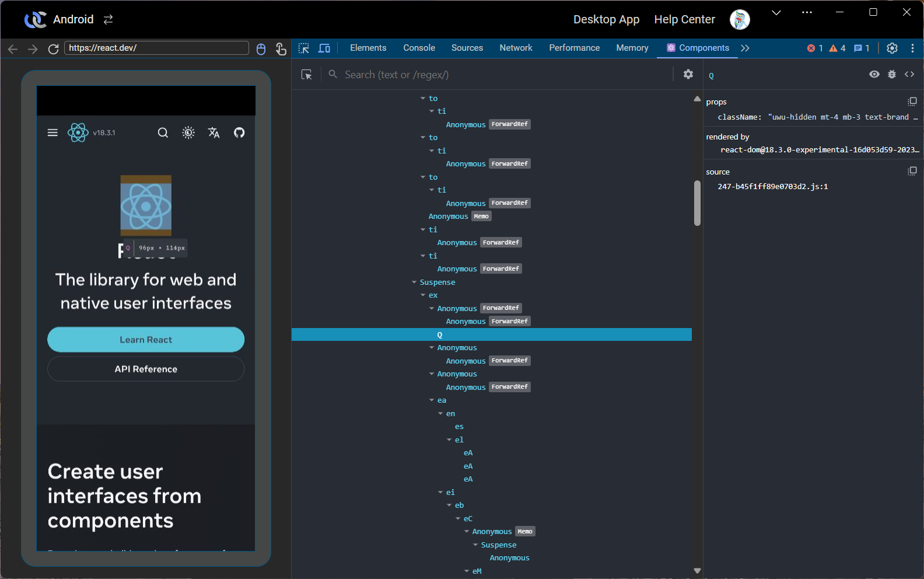Collapse the en tree node
This screenshot has width=924, height=579.
tap(440, 414)
